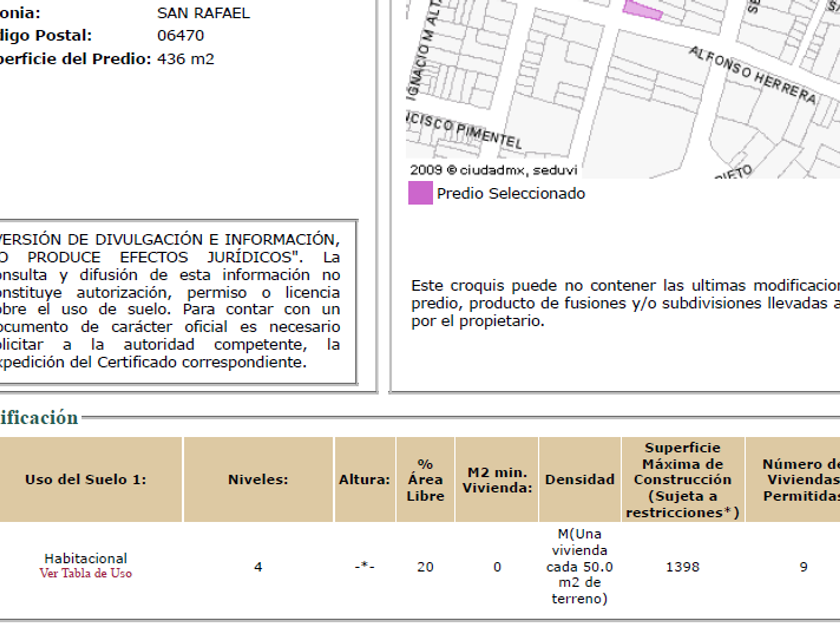Select the % Área Libre column header

[x=425, y=480]
